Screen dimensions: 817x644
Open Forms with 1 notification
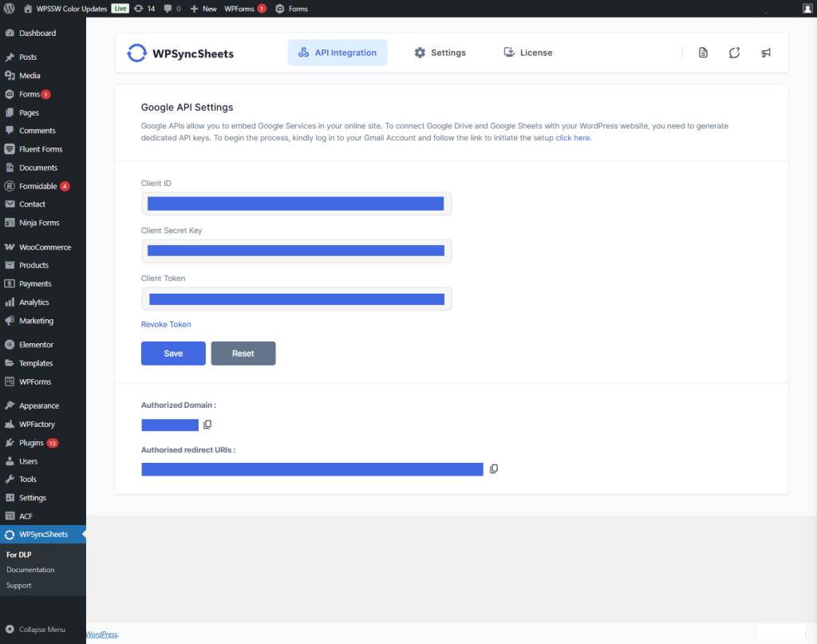[x=43, y=94]
